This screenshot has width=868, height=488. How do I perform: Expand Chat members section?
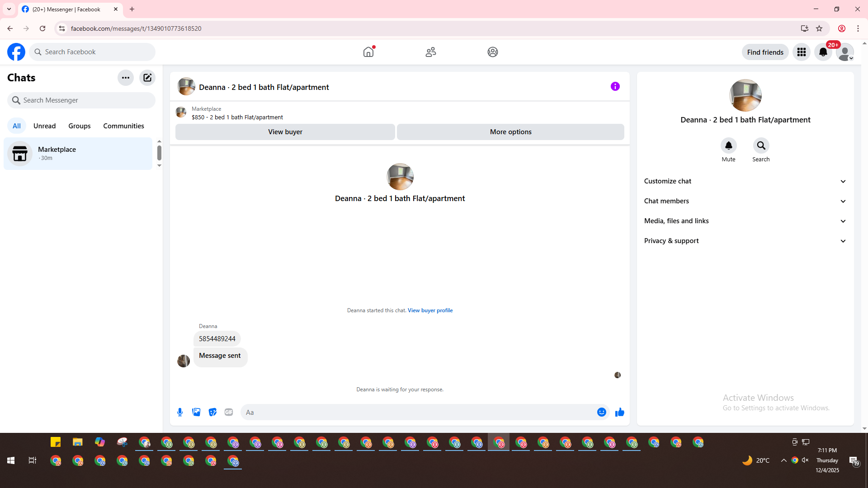point(745,201)
